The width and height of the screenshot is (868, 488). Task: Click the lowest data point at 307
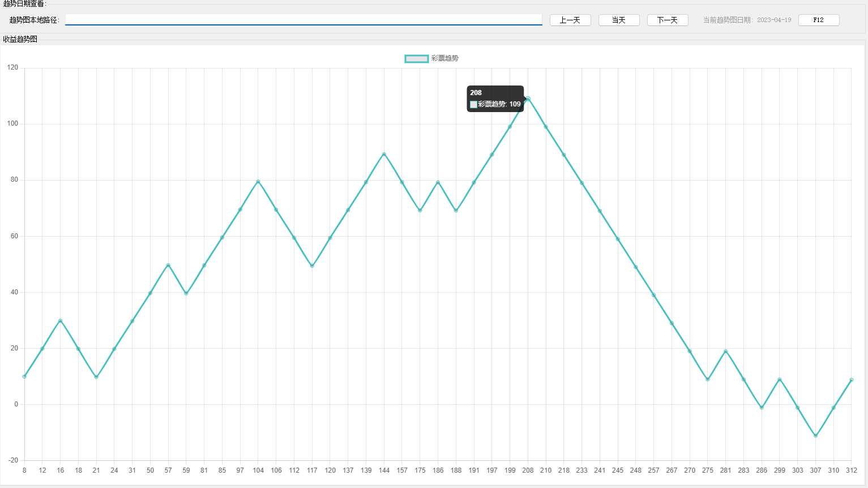point(815,436)
